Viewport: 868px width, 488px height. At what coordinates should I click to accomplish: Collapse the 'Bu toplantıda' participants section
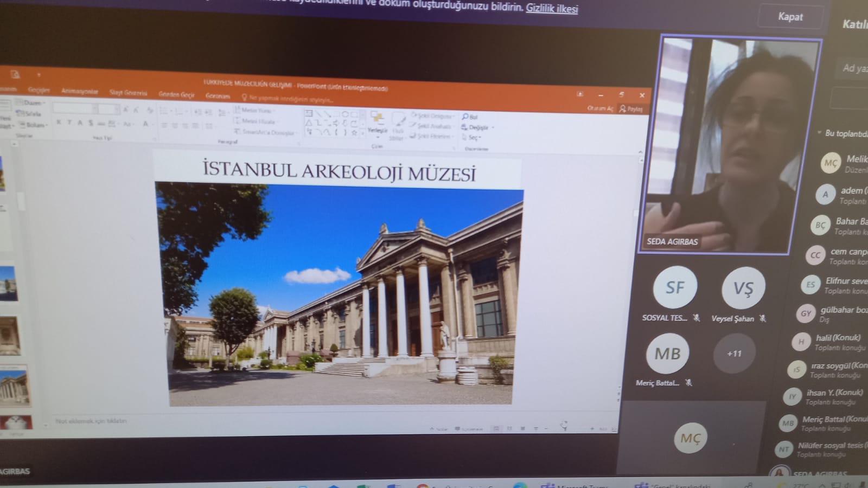819,133
